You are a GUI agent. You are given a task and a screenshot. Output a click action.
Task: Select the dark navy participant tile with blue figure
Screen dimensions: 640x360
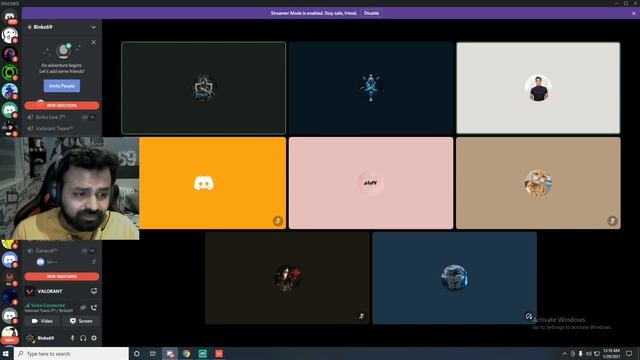pyautogui.click(x=371, y=88)
